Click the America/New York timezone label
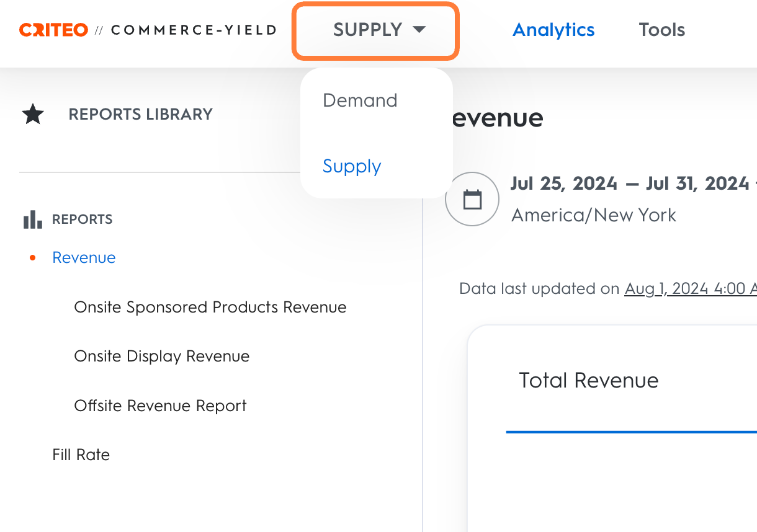757x532 pixels. 593,215
